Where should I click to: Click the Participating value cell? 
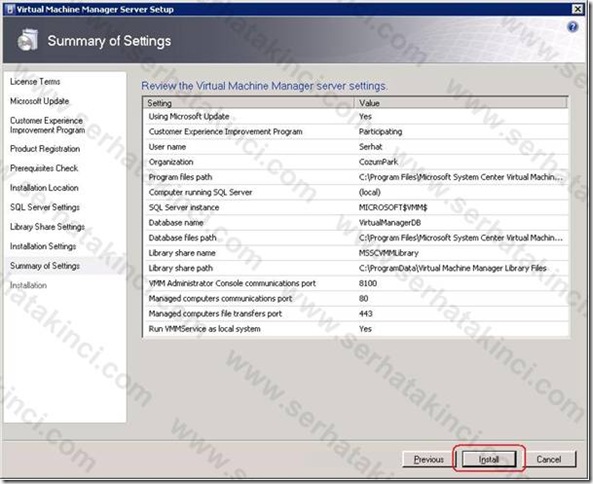[380, 132]
